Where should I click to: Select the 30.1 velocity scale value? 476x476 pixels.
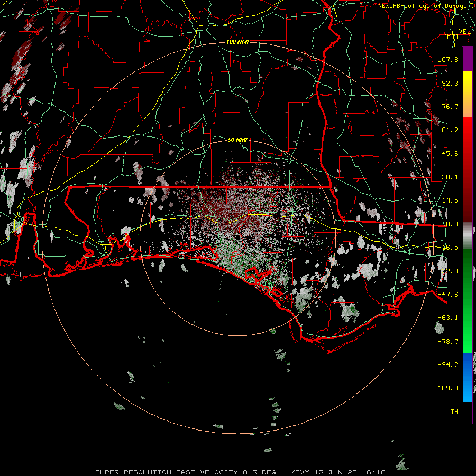click(x=450, y=177)
